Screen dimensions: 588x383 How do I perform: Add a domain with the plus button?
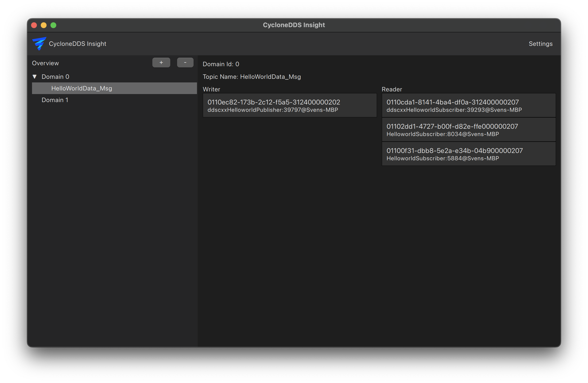[161, 63]
